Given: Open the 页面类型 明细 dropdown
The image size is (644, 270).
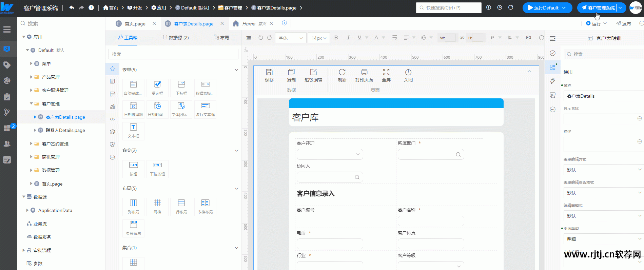Looking at the screenshot, I should (603, 239).
